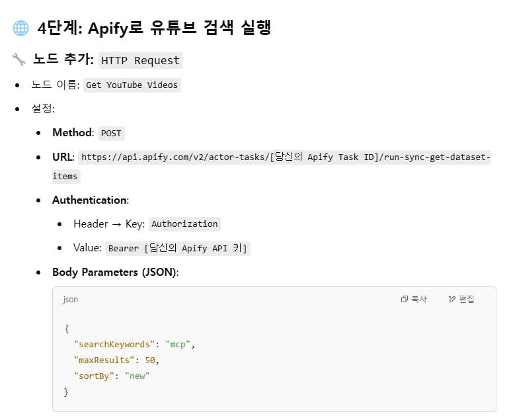Click the copy icon in the JSON code block
Image resolution: width=509 pixels, height=420 pixels.
405,300
